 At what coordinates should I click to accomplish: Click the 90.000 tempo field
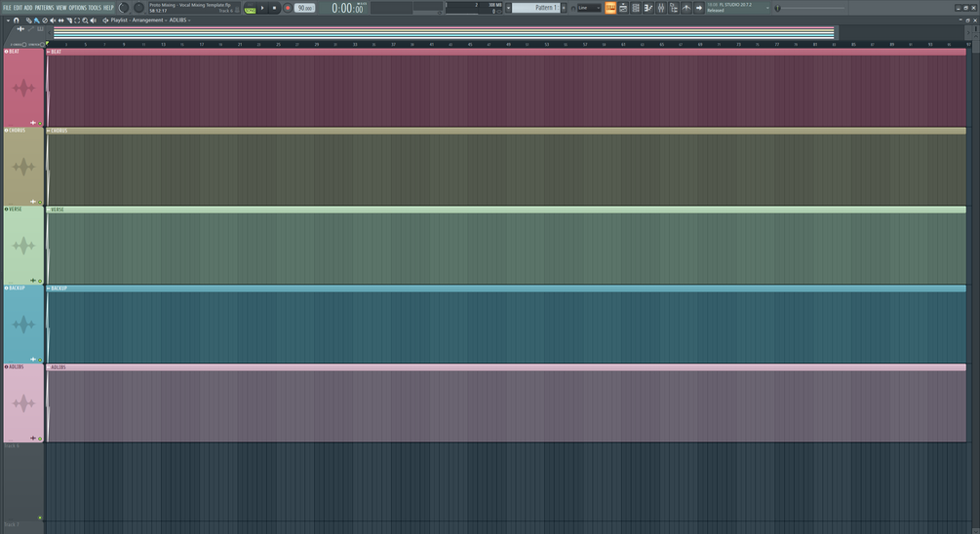click(304, 8)
